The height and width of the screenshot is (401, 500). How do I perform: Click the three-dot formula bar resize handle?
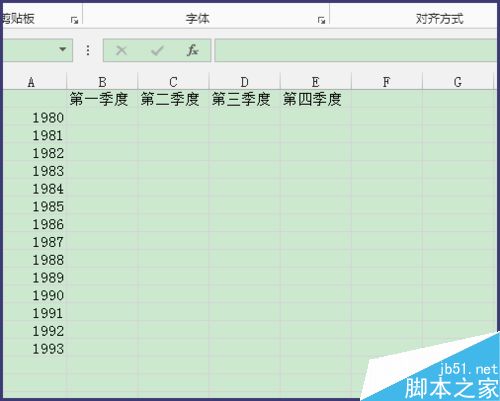click(88, 50)
